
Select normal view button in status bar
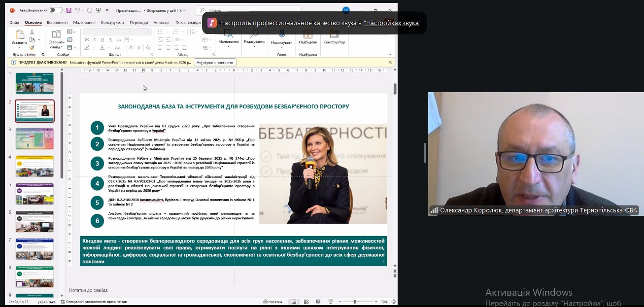click(294, 302)
